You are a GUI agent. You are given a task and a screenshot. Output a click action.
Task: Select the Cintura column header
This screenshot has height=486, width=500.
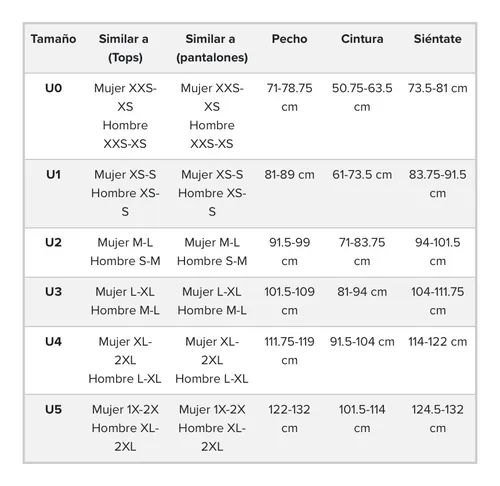pos(362,39)
